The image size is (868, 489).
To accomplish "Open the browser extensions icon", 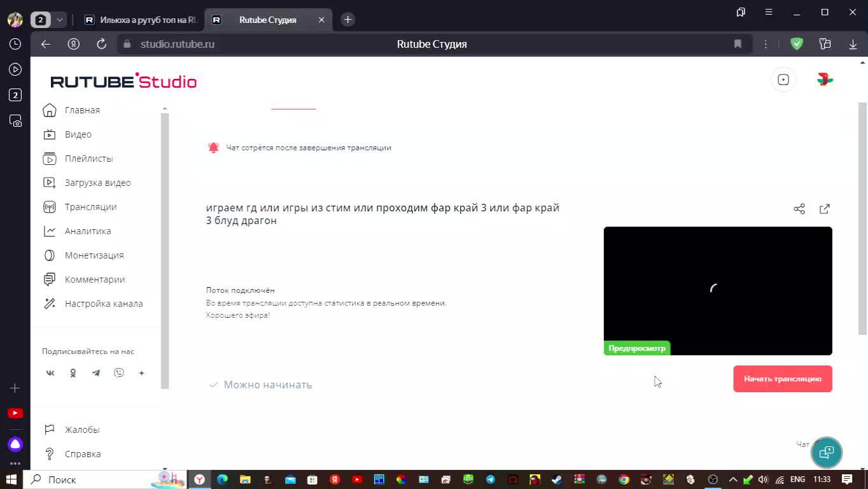I will (x=825, y=44).
